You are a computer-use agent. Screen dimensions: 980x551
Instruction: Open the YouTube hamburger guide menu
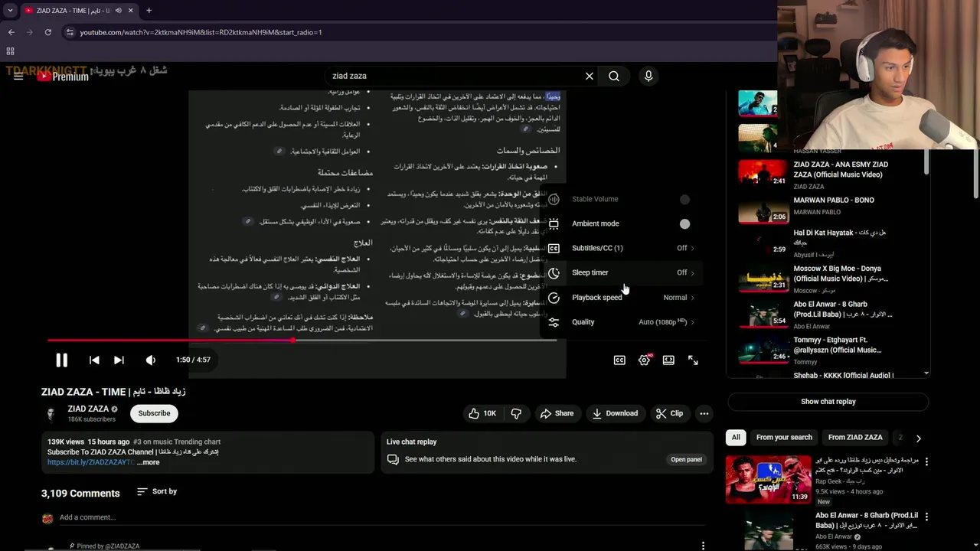coord(18,76)
